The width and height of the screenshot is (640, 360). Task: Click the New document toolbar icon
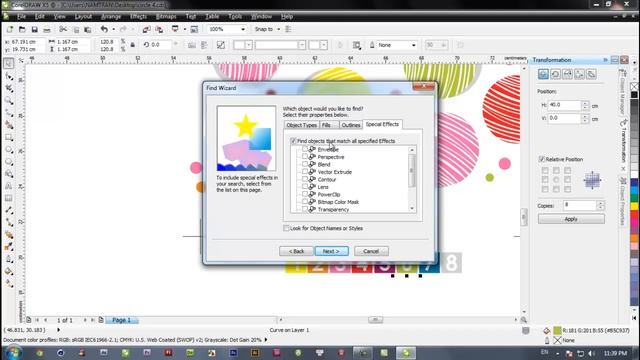10,29
